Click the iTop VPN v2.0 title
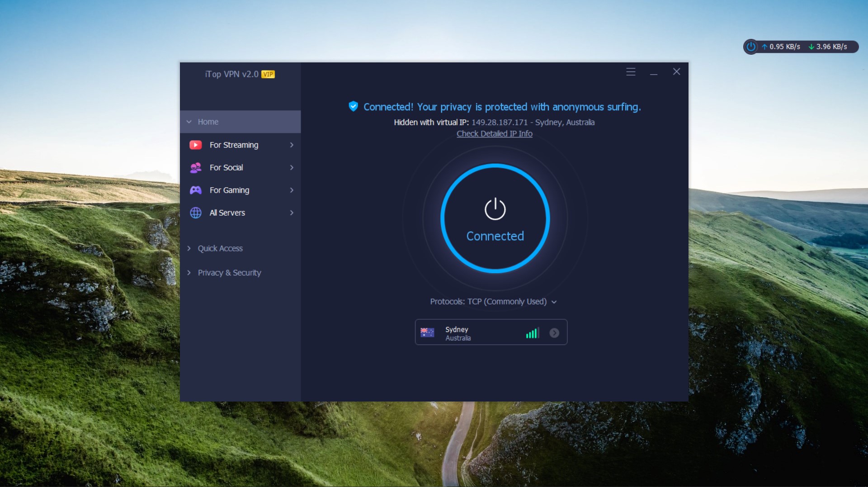 231,74
